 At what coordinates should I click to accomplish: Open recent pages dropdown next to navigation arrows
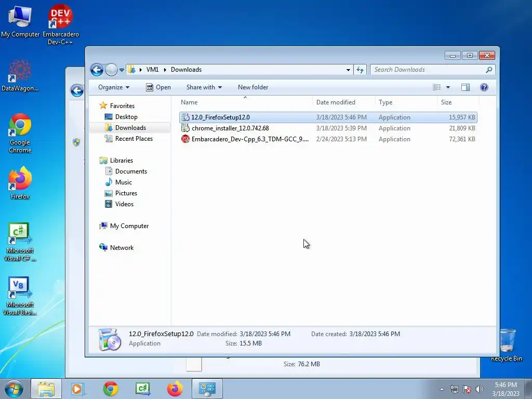(x=122, y=70)
